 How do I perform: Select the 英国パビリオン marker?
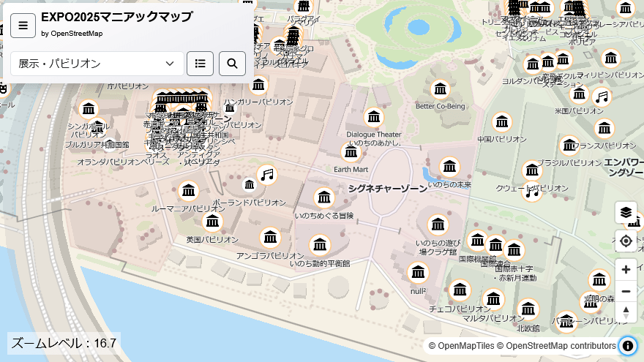point(212,222)
